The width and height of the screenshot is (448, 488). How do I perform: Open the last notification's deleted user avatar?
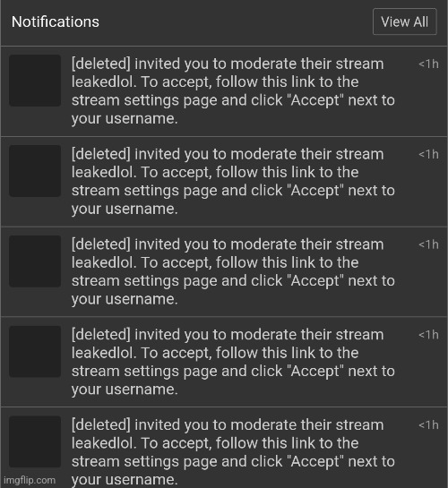click(x=35, y=441)
